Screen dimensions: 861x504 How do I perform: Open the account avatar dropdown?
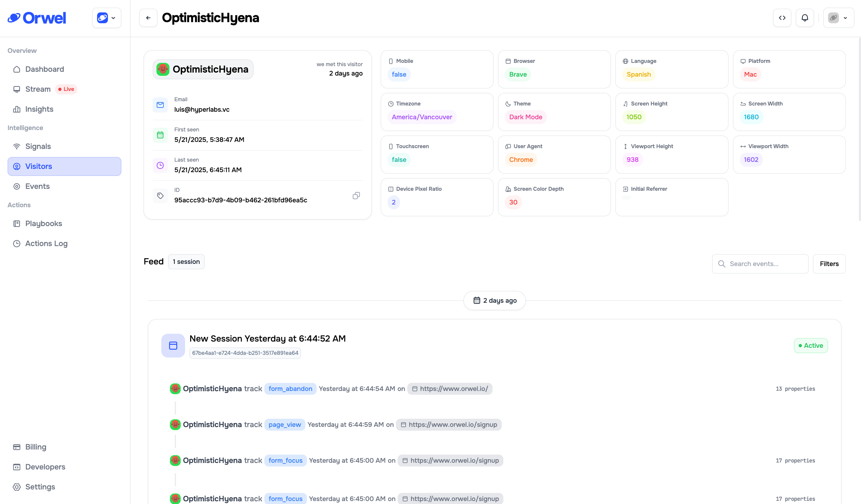(x=838, y=18)
